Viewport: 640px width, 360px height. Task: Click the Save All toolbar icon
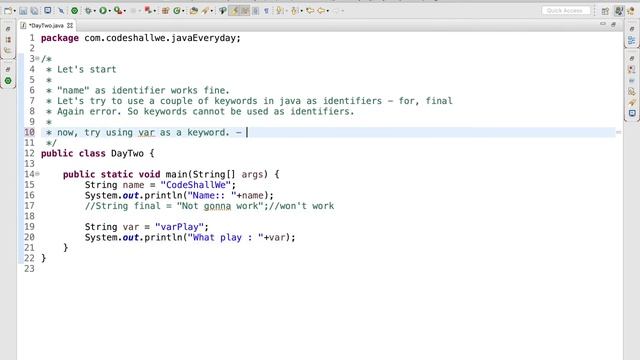(x=34, y=11)
